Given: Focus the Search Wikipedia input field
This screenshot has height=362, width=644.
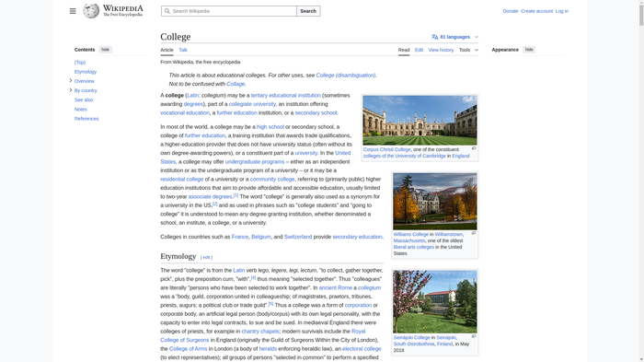Looking at the screenshot, I should coord(229,11).
